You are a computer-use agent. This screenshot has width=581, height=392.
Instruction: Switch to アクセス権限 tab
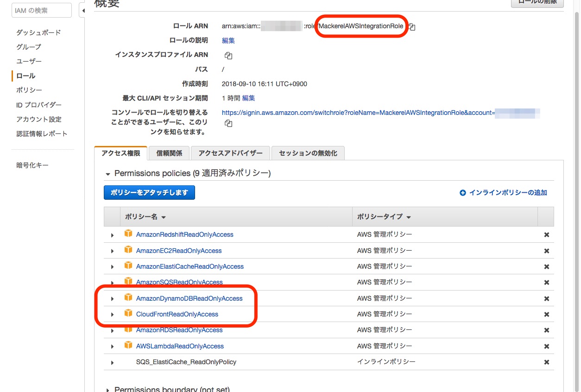120,153
